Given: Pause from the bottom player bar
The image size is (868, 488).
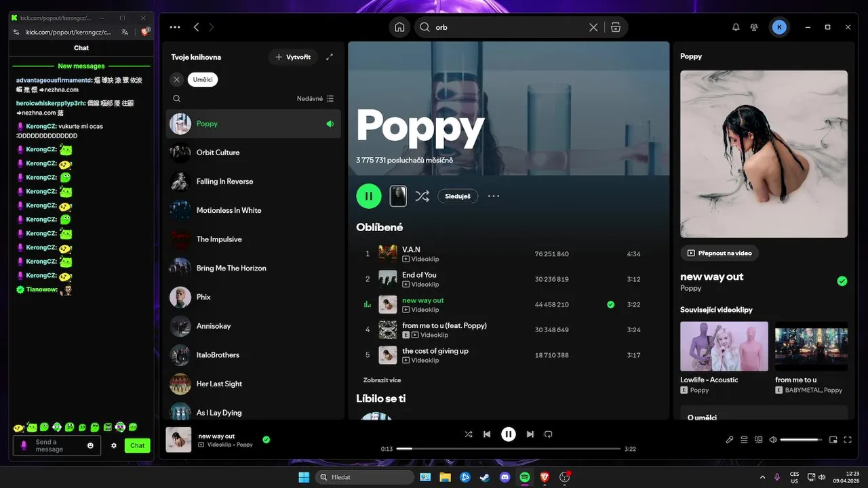Looking at the screenshot, I should click(509, 434).
